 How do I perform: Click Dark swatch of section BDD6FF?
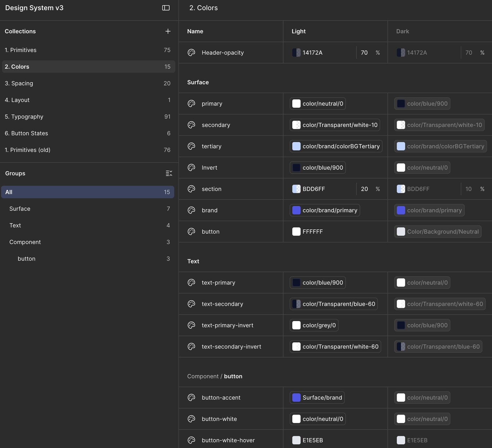tap(401, 189)
